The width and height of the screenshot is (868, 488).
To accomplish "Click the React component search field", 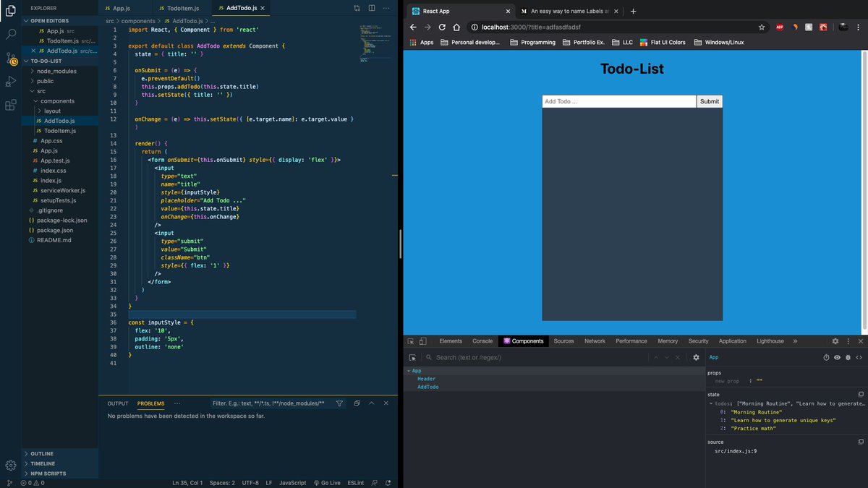I will point(536,357).
